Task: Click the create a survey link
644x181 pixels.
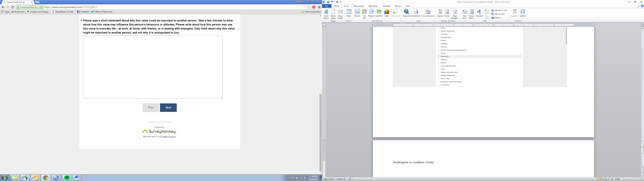Action: (169, 137)
